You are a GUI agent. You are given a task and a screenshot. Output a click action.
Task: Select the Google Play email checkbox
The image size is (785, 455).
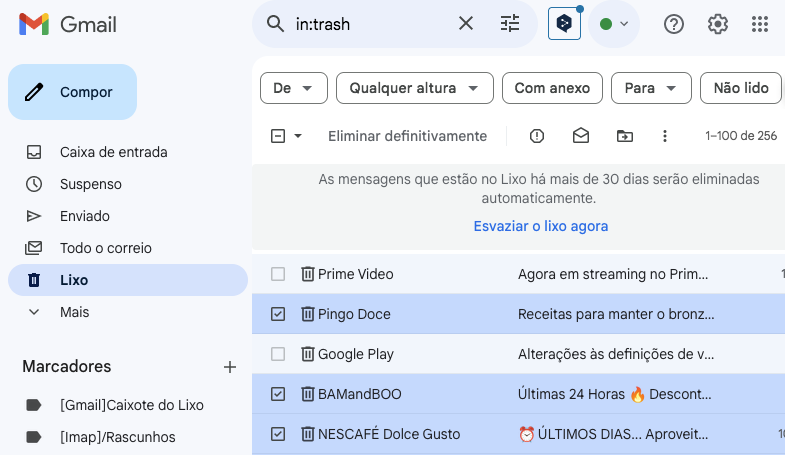[x=278, y=354]
